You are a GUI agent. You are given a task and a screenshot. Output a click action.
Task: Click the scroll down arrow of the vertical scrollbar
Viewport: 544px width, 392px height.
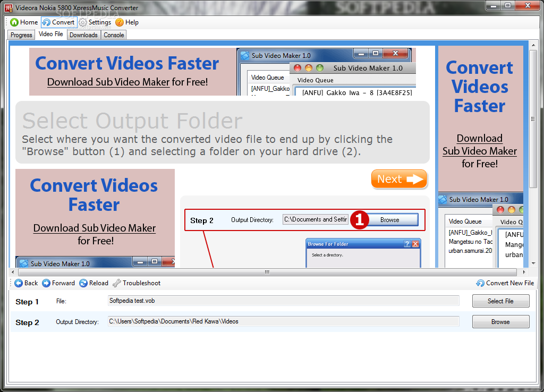[x=533, y=263]
